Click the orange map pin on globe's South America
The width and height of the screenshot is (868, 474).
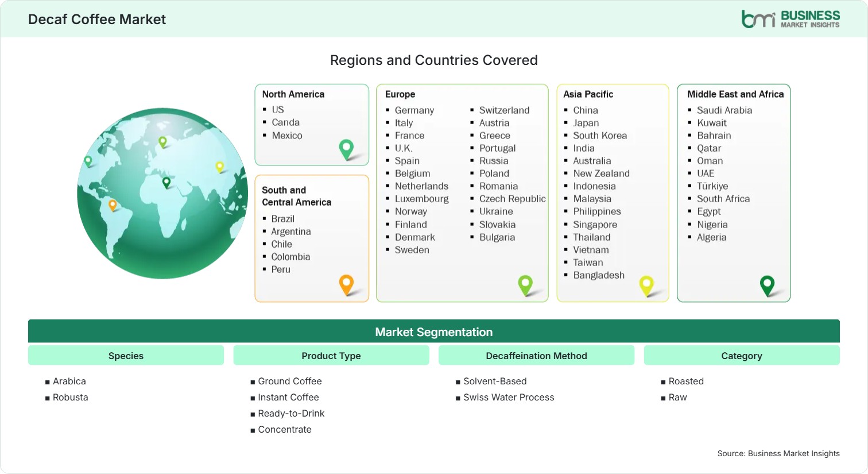113,205
